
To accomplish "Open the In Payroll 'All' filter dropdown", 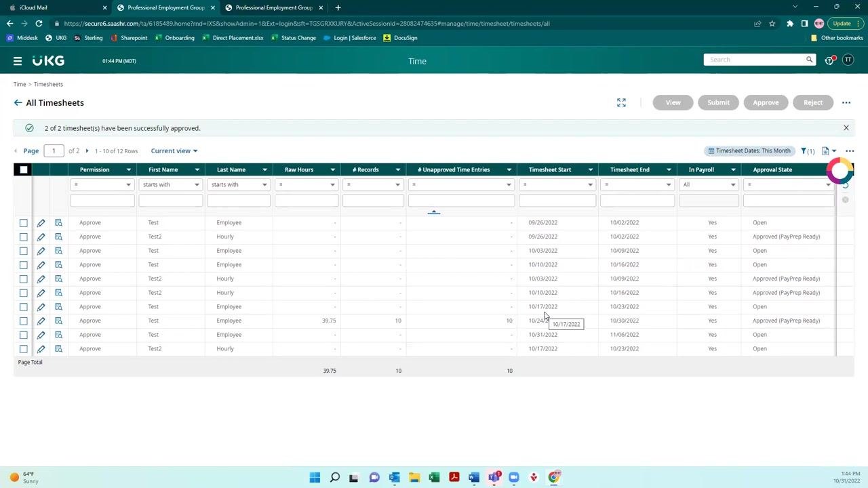I will point(709,184).
